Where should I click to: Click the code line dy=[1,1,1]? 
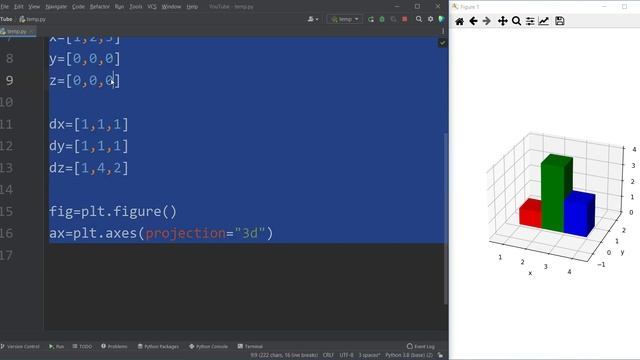pos(89,146)
